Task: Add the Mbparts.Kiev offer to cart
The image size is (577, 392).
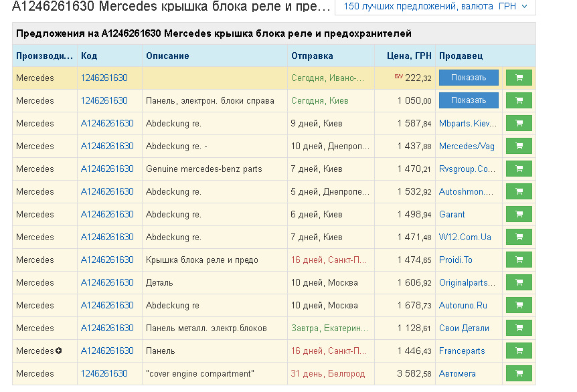Action: click(x=519, y=123)
